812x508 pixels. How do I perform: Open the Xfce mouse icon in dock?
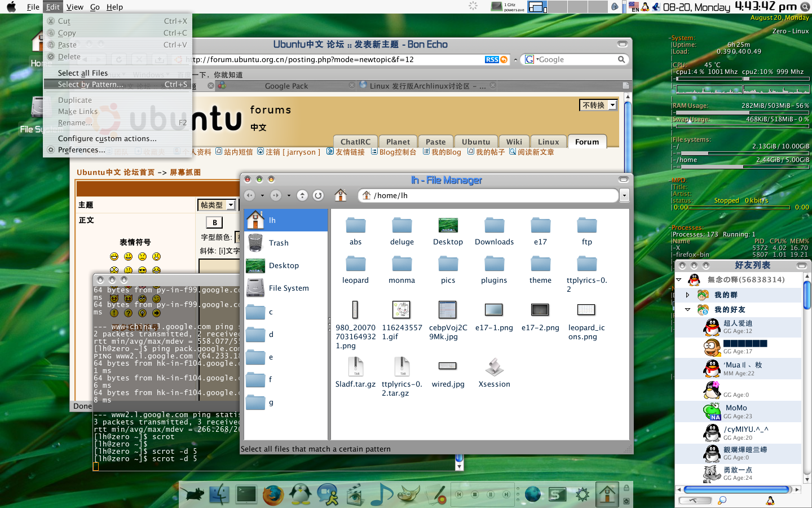tap(193, 494)
